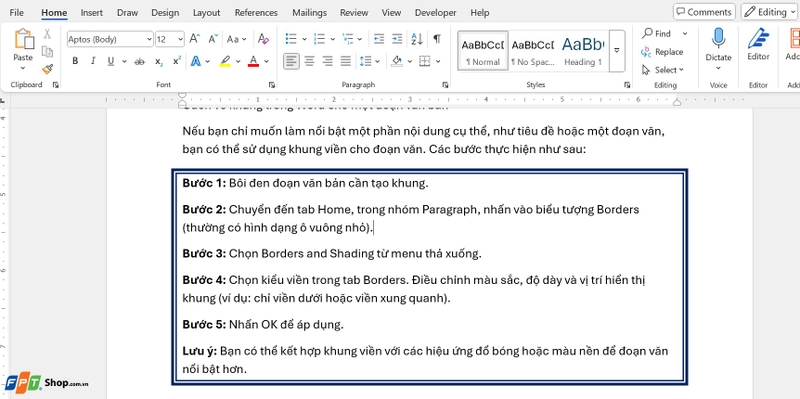
Task: Toggle underline formatting
Action: click(x=111, y=62)
